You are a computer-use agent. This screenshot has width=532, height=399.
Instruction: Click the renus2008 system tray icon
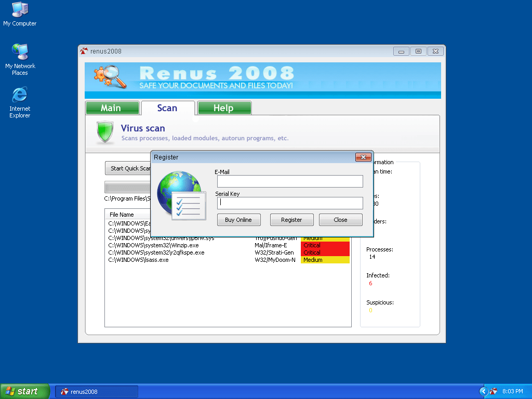pyautogui.click(x=494, y=391)
